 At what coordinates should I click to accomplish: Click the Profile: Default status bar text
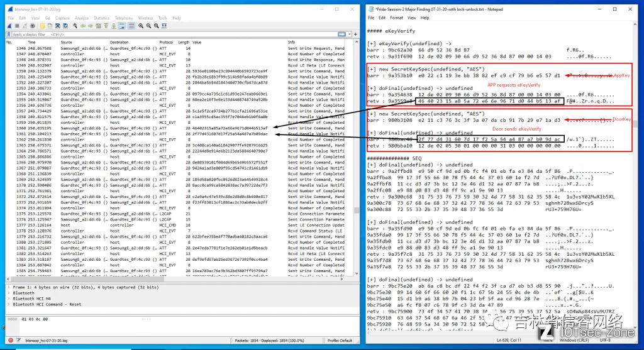(x=341, y=341)
